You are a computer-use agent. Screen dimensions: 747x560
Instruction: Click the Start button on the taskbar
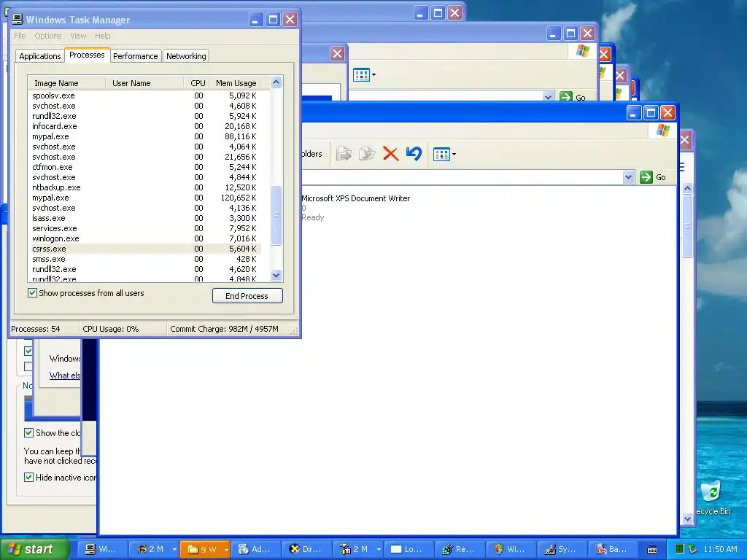pyautogui.click(x=34, y=549)
